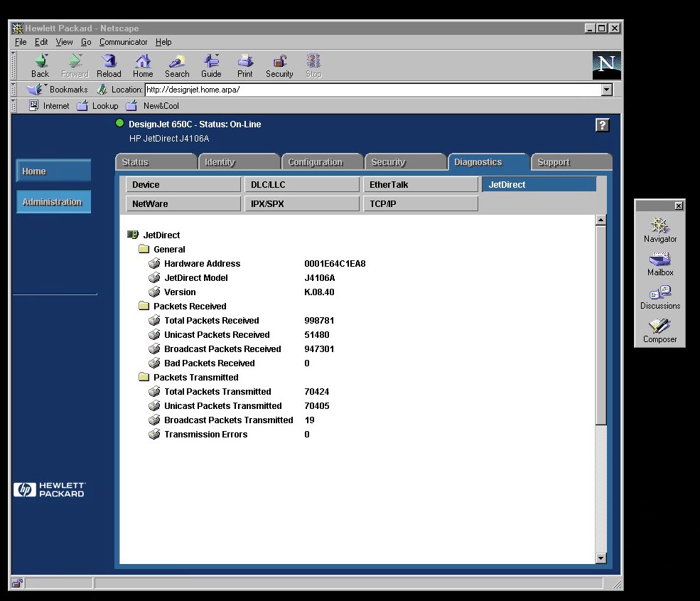Click the vertical scrollbar thumb
Viewport: 700px width, 601px height.
(x=601, y=325)
